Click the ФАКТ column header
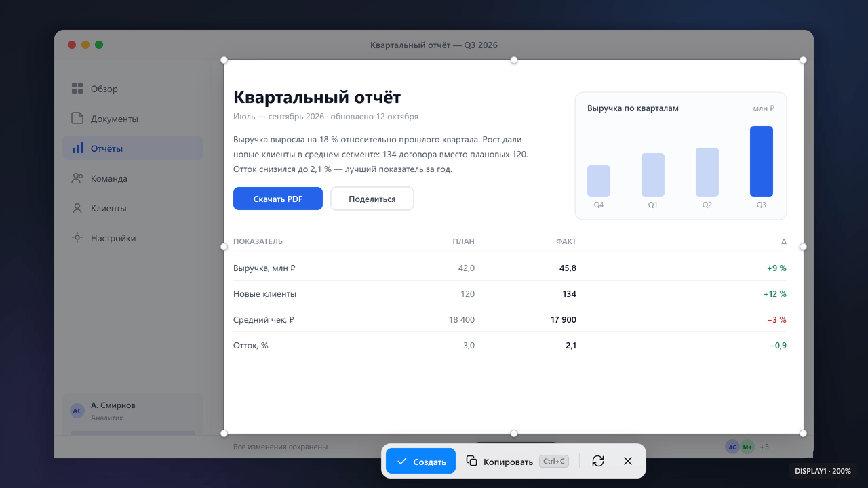Image resolution: width=868 pixels, height=488 pixels. point(566,241)
